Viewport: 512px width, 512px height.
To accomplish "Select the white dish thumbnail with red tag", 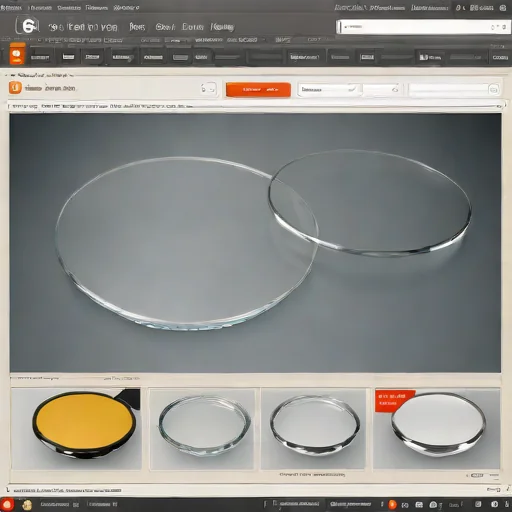I will pyautogui.click(x=437, y=429).
